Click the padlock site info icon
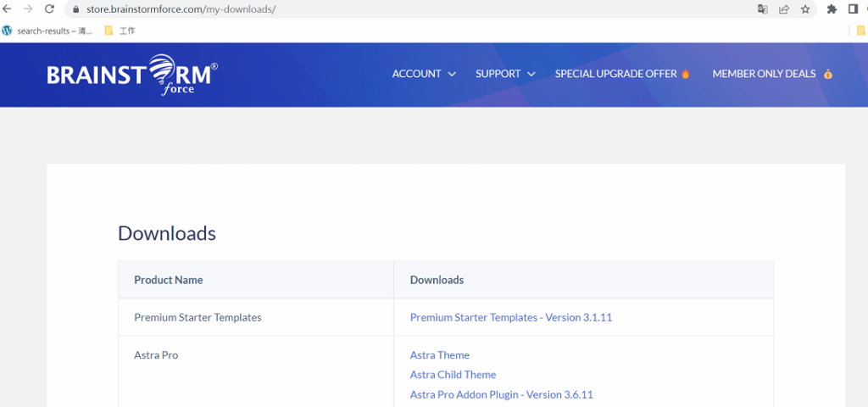Screen dimensions: 868x407 pyautogui.click(x=75, y=9)
